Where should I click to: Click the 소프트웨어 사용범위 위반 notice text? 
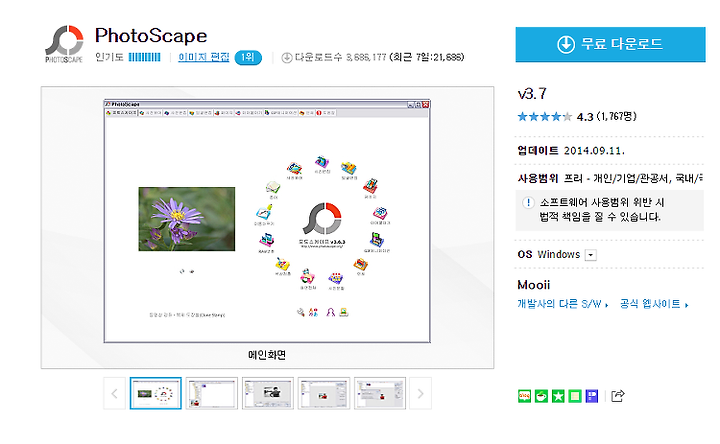(x=602, y=210)
